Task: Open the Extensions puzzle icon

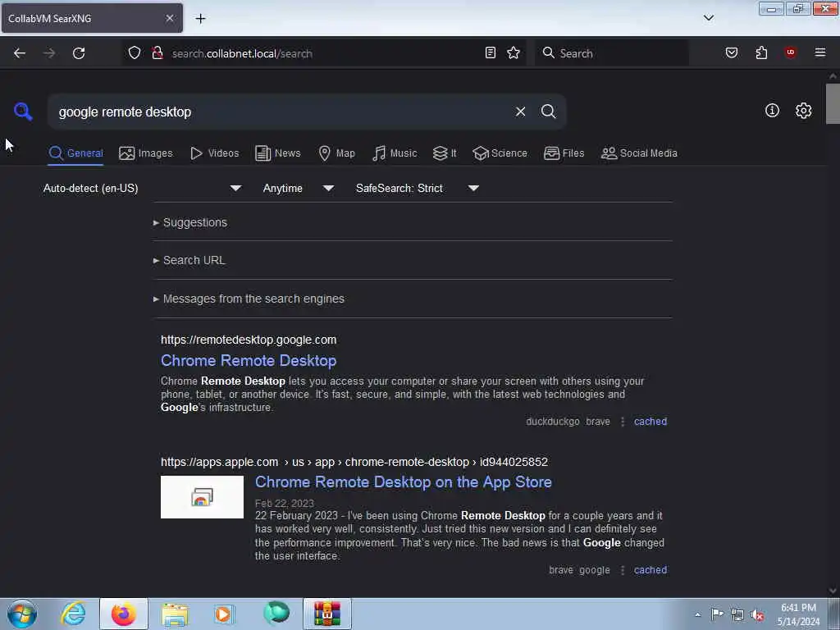Action: (761, 52)
